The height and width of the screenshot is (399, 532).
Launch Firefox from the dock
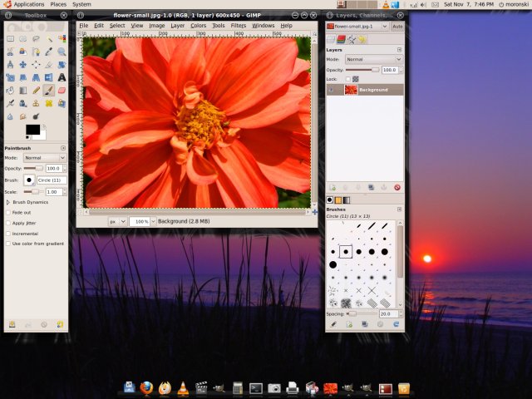click(x=146, y=388)
